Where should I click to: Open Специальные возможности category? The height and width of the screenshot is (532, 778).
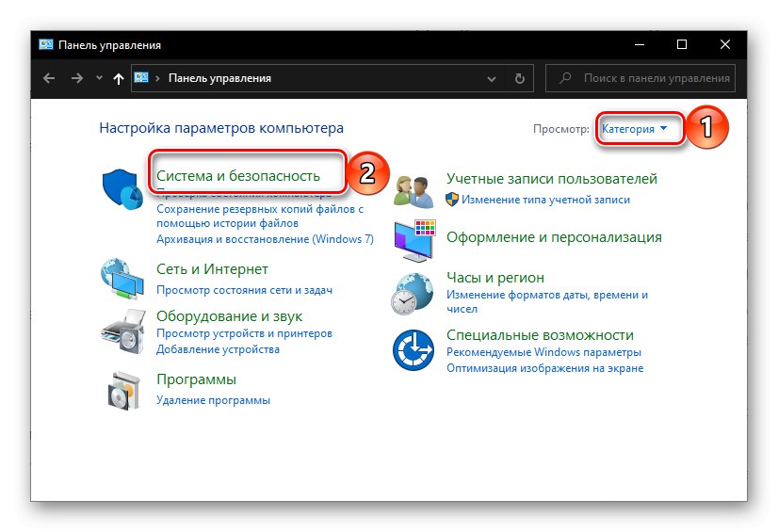540,335
